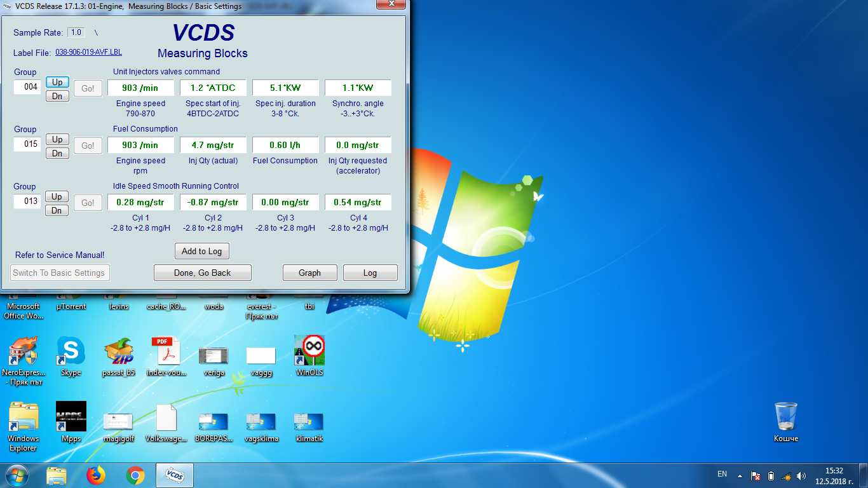Click the group 004 number field
Viewport: 868px width, 488px height.
(29, 86)
